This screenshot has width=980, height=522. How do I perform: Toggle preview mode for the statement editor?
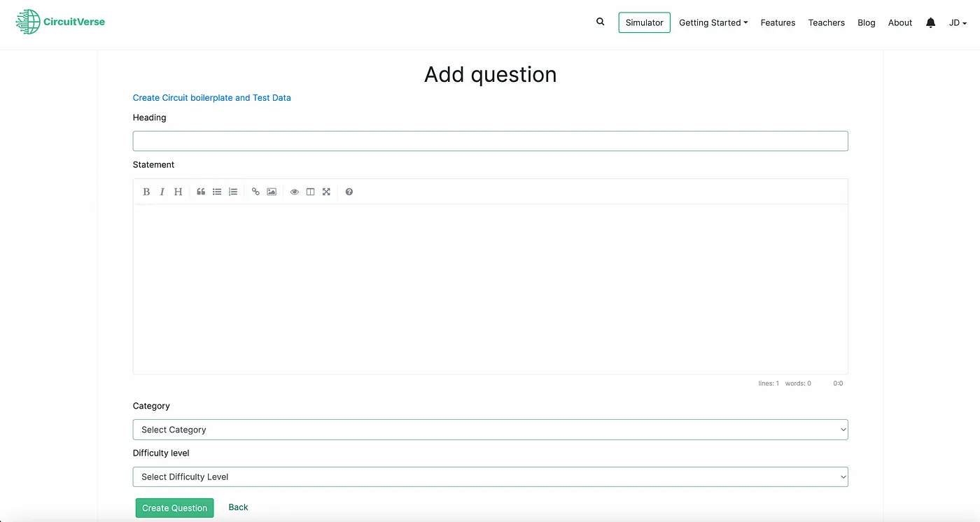coord(294,191)
